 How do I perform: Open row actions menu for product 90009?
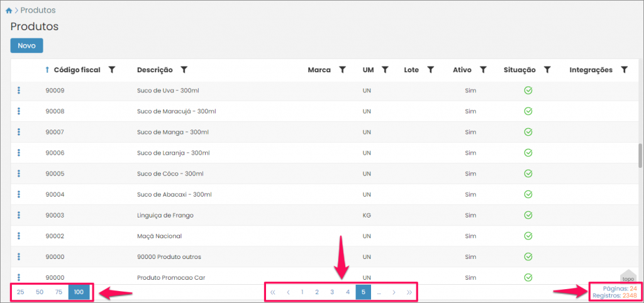(x=19, y=91)
